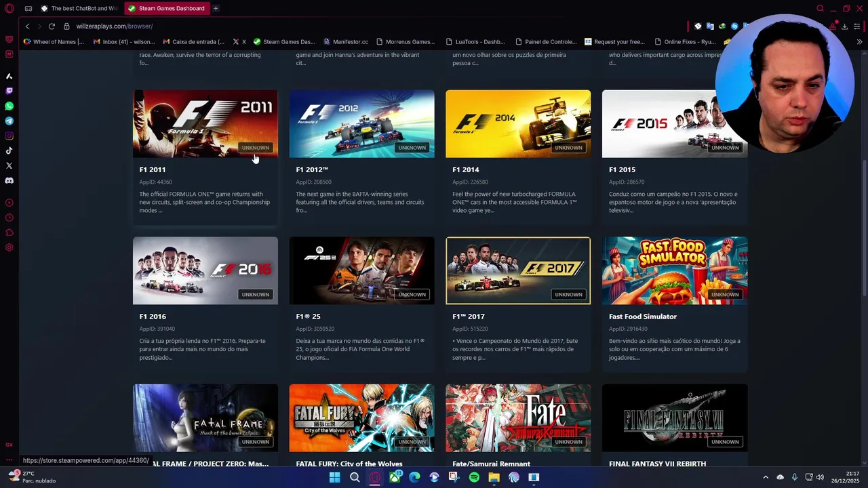Reload the current page
The height and width of the screenshot is (488, 868).
point(52,26)
